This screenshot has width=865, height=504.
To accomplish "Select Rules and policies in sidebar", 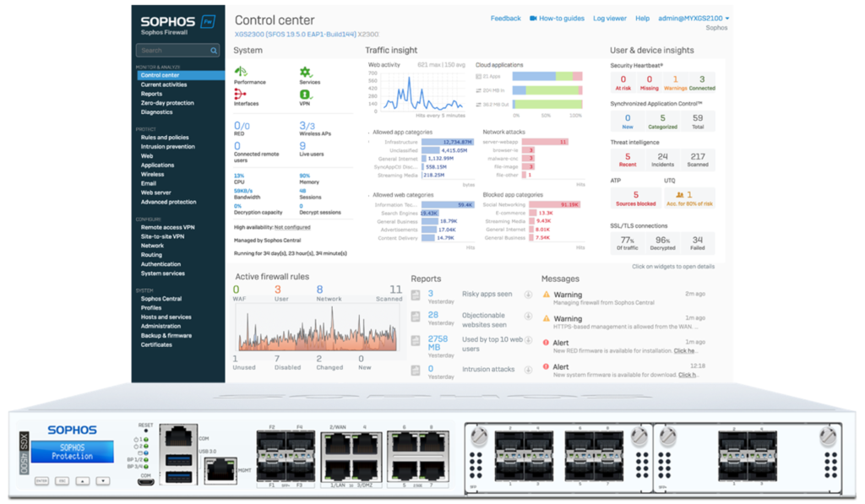I will pos(165,138).
